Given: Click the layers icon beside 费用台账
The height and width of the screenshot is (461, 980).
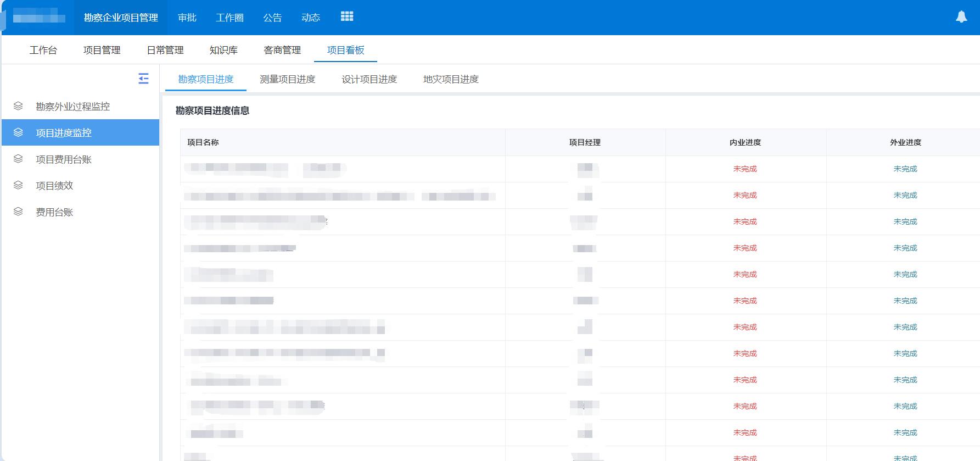Looking at the screenshot, I should [18, 212].
